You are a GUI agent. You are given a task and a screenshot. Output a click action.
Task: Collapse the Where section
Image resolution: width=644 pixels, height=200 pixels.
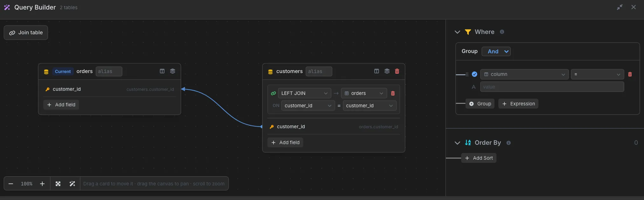click(x=457, y=32)
